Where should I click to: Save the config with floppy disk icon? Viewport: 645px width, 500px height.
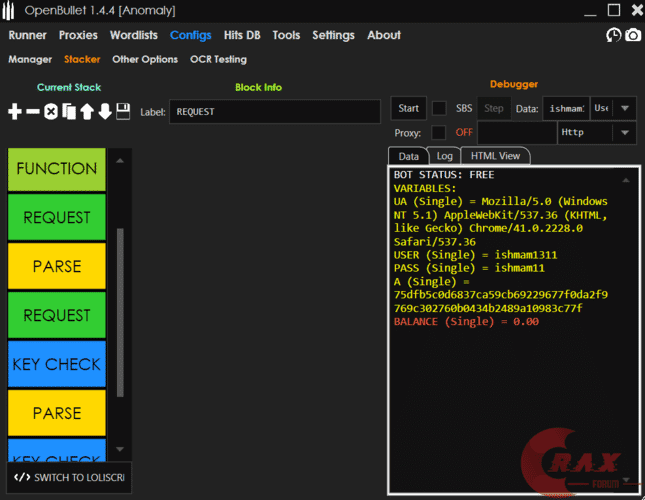122,112
